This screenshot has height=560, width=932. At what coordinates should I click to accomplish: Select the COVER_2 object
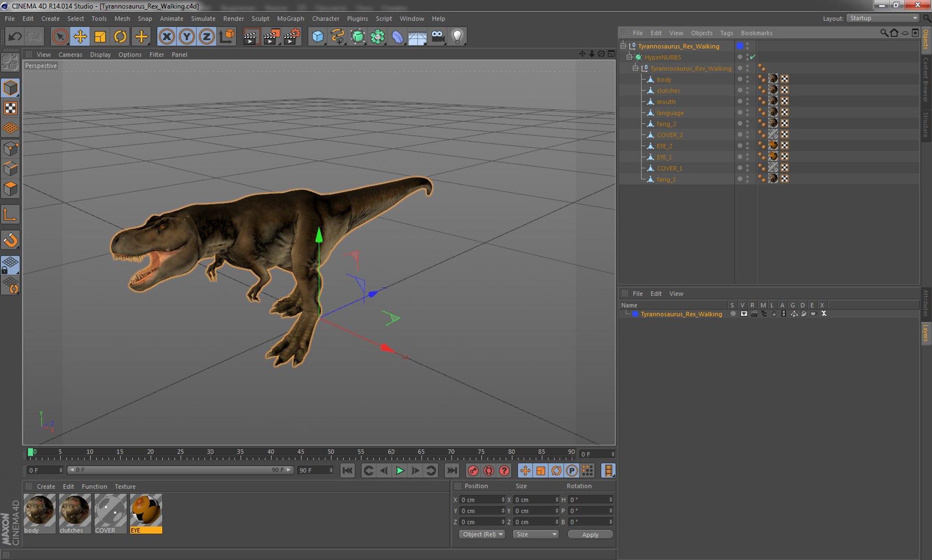[x=669, y=135]
